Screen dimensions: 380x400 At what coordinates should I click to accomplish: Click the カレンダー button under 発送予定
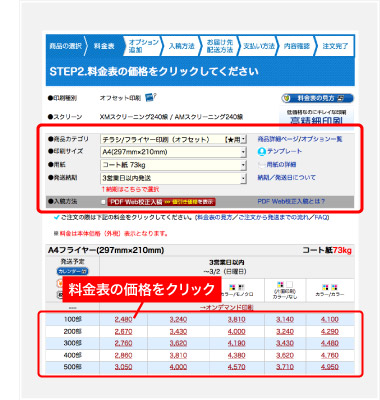pos(72,271)
